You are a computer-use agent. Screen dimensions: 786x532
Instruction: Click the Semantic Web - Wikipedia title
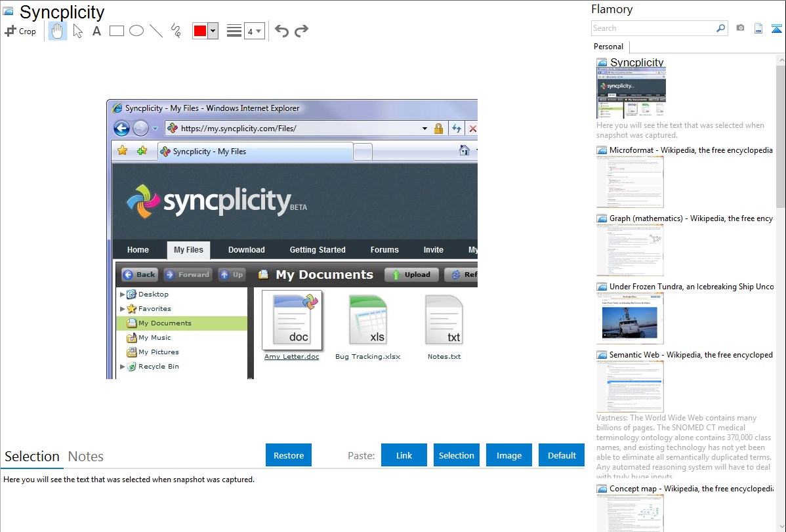691,354
